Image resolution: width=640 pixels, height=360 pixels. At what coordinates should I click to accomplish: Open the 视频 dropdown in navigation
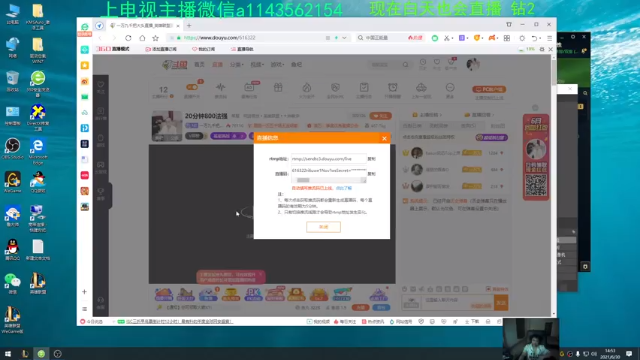[257, 64]
